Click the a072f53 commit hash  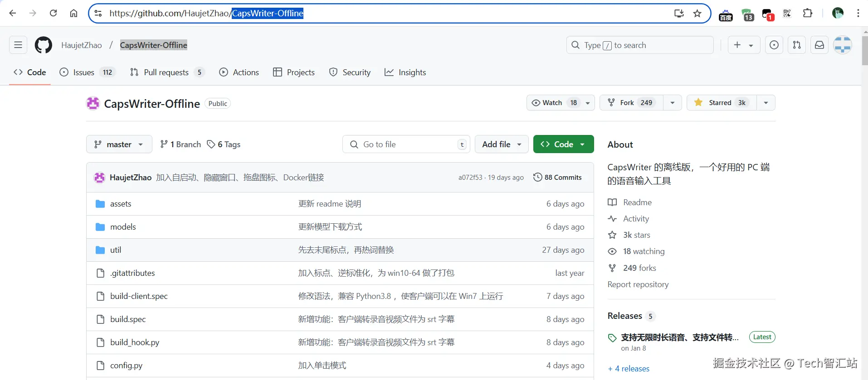470,178
